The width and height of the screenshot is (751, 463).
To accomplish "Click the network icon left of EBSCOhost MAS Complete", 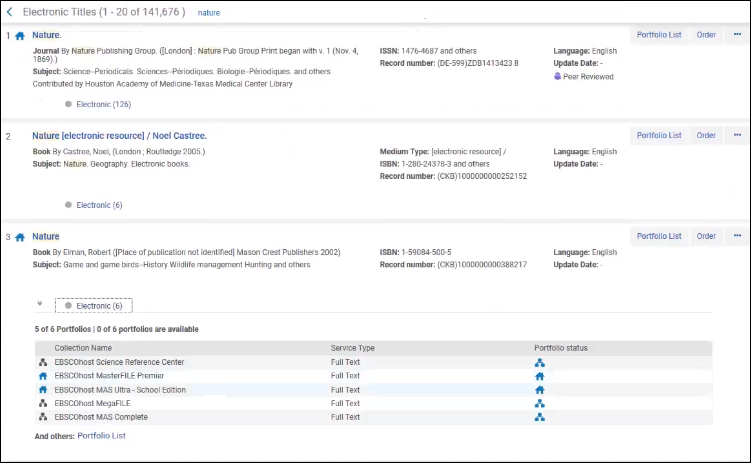I will click(43, 417).
